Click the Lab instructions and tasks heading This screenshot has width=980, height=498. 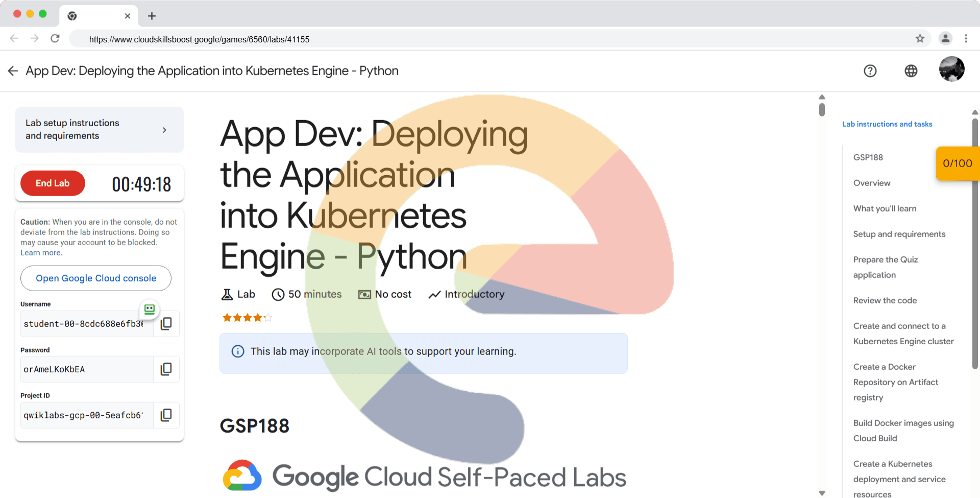[x=887, y=124]
